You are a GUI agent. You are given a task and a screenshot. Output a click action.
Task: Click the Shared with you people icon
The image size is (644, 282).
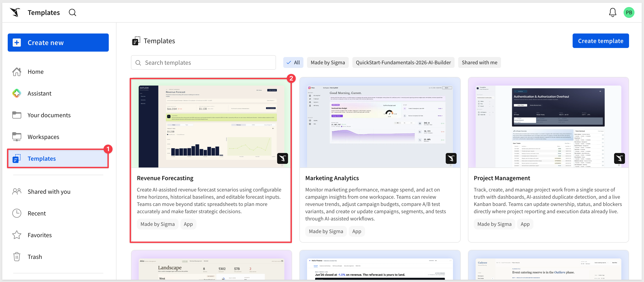click(17, 191)
